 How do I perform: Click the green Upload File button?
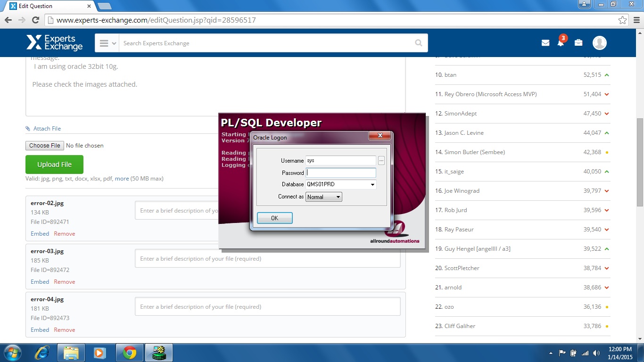tap(54, 165)
